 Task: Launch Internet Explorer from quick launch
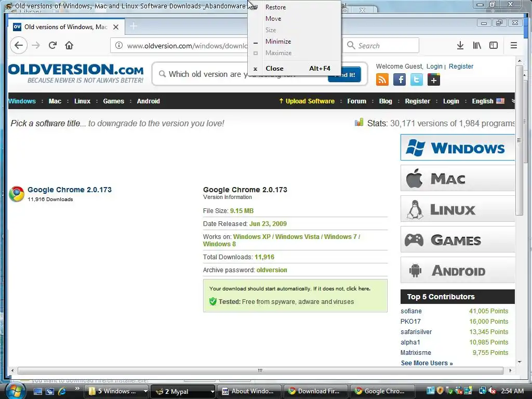[x=62, y=391]
